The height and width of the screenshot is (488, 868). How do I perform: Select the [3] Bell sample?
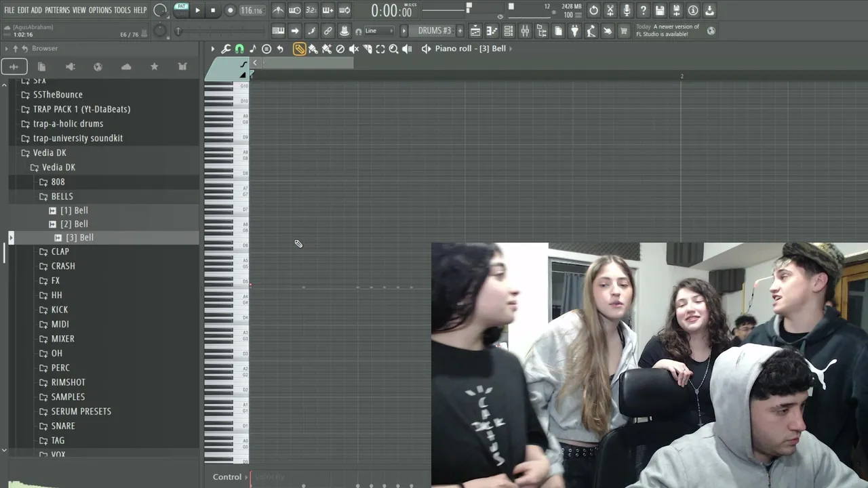[x=79, y=238]
